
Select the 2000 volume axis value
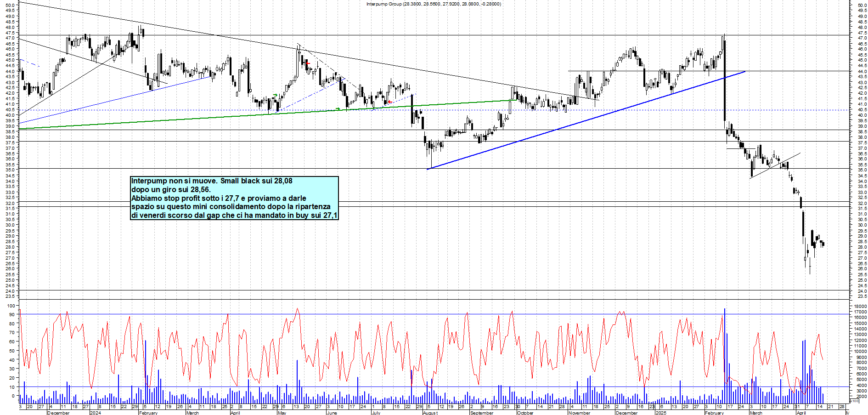[x=862, y=396]
